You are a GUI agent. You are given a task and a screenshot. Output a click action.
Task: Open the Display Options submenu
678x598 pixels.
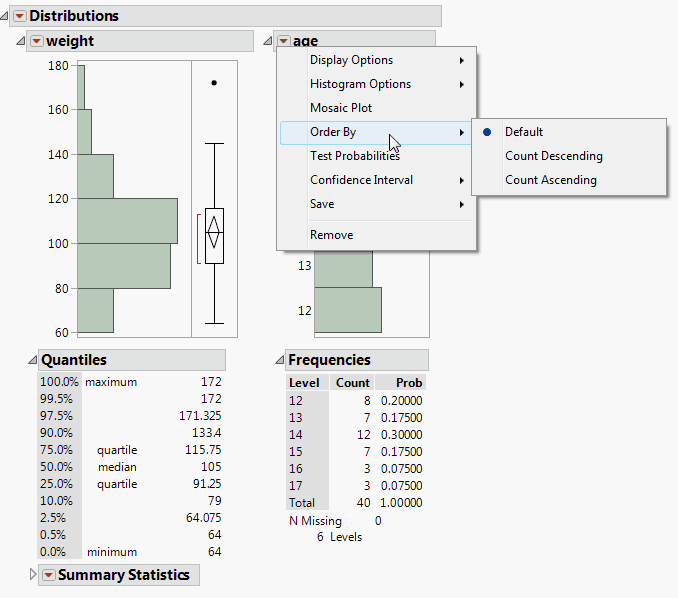click(351, 60)
